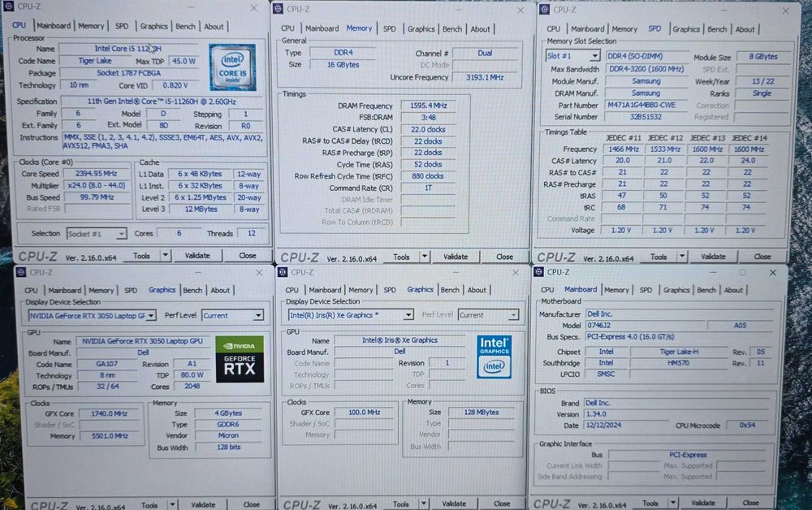Click the Intel Graphics logo badge
The image size is (812, 510).
pos(494,357)
